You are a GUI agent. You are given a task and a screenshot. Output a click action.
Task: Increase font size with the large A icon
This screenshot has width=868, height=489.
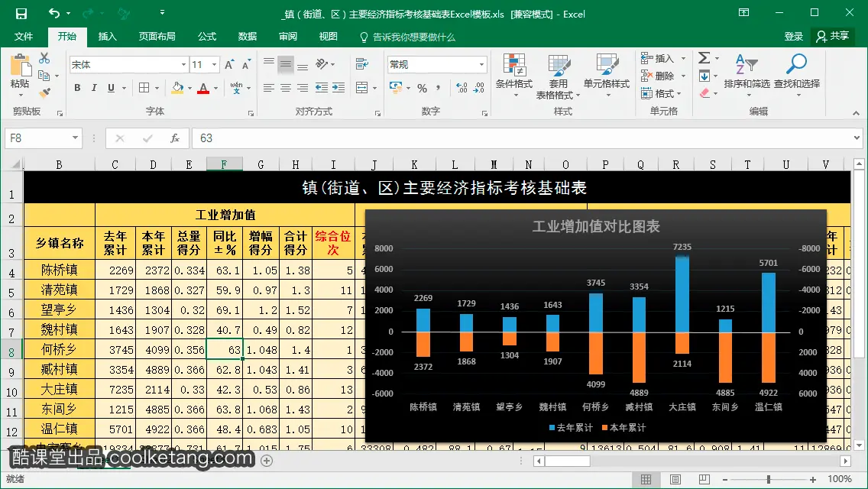point(229,65)
